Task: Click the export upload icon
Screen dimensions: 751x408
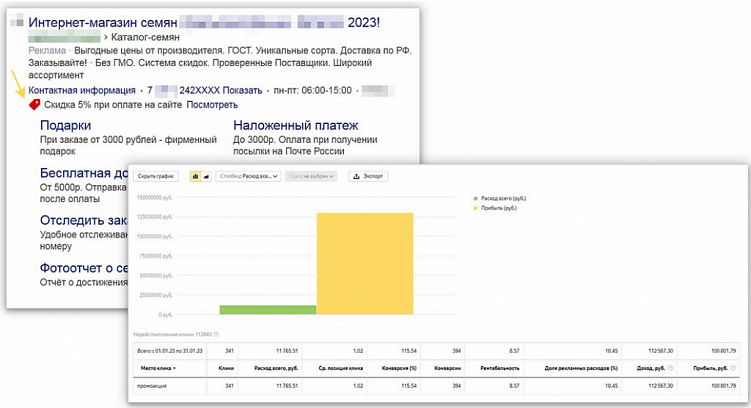Action: point(356,176)
